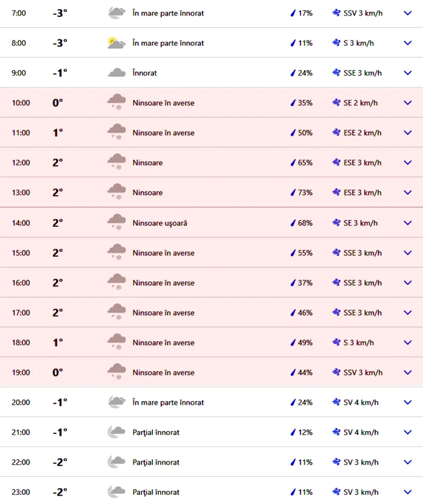Image resolution: width=423 pixels, height=504 pixels.
Task: Expand the 10:00 forecast row chevron
Action: coord(407,103)
